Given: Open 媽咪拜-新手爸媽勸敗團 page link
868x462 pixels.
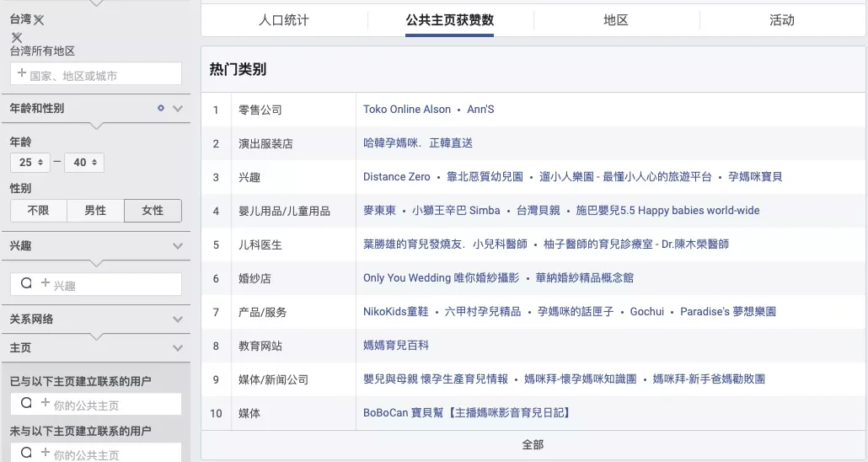Looking at the screenshot, I should pyautogui.click(x=709, y=379).
